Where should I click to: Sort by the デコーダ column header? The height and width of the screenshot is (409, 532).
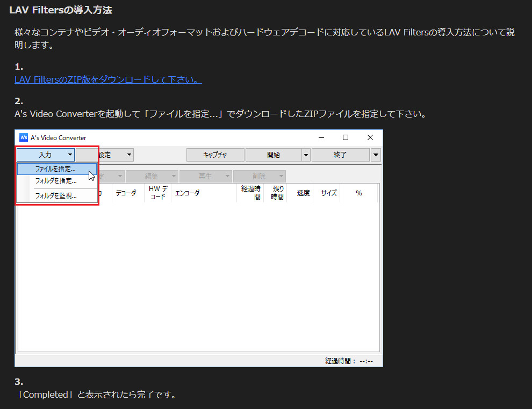[126, 193]
